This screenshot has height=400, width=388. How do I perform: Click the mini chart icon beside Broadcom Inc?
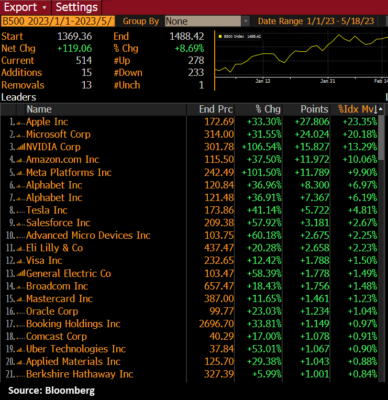point(21,287)
